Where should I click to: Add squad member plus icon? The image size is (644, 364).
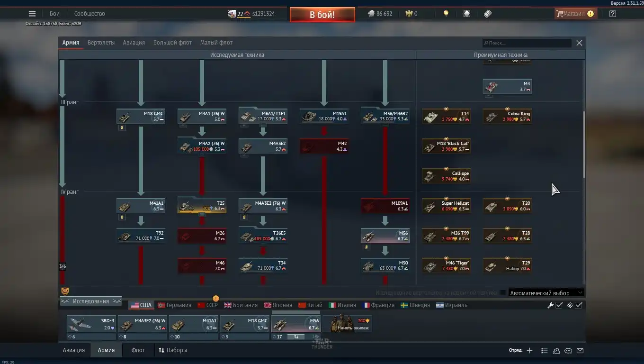pyautogui.click(x=530, y=351)
